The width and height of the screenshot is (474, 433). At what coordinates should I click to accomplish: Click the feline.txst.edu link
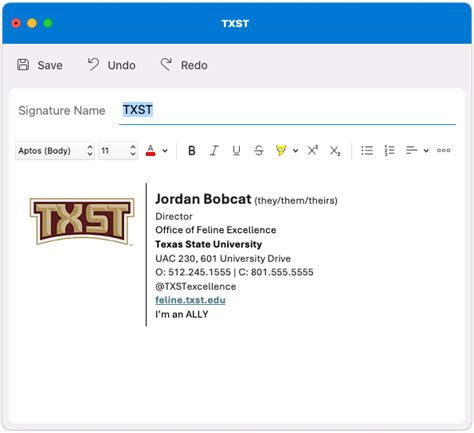[190, 300]
